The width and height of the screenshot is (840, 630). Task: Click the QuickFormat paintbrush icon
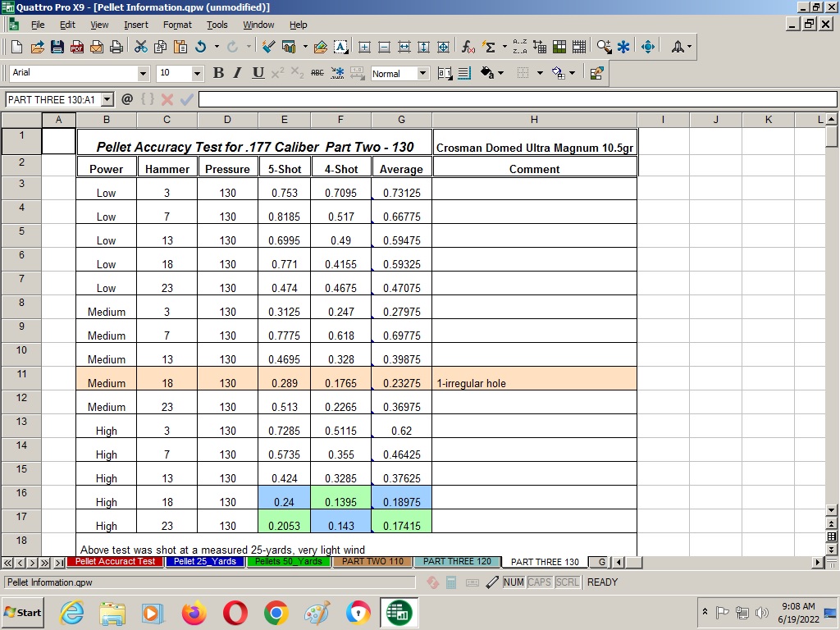(x=268, y=47)
